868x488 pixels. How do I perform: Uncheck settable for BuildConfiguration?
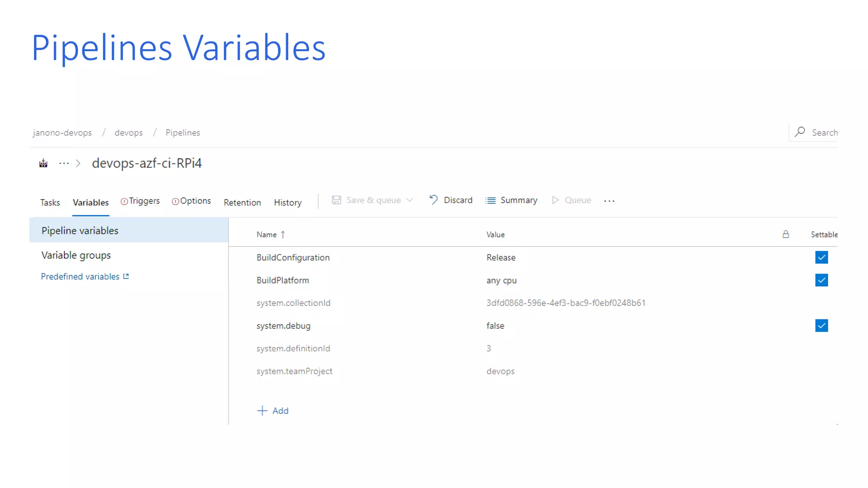[x=821, y=257]
